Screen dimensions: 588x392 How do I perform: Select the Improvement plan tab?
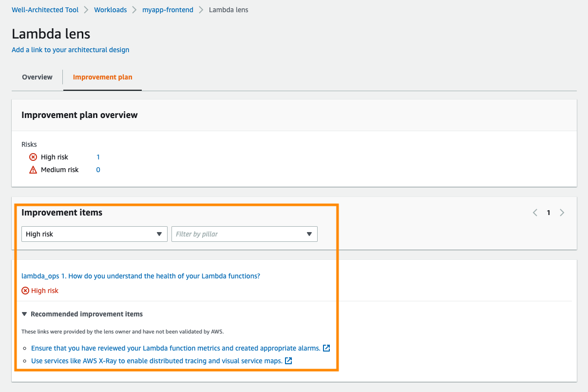[102, 77]
